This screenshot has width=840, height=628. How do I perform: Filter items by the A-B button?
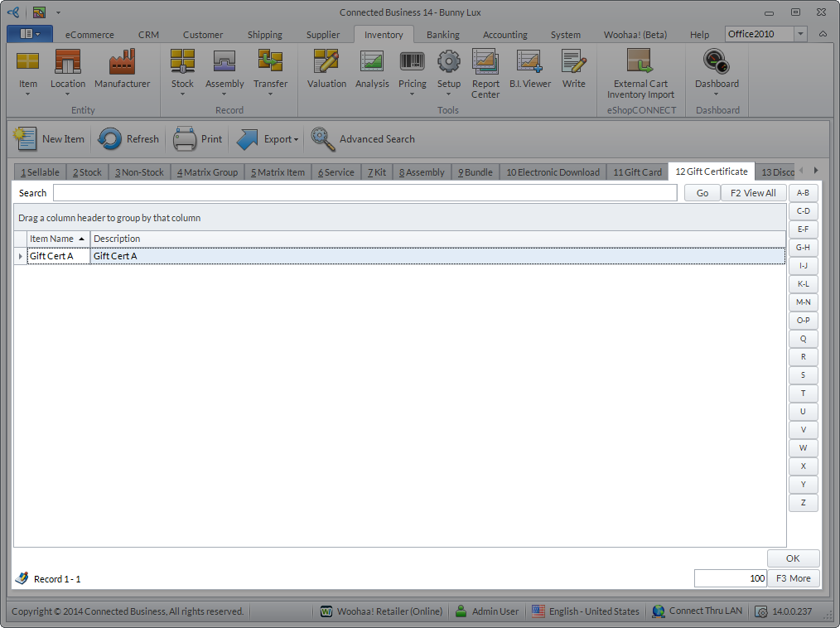(803, 193)
